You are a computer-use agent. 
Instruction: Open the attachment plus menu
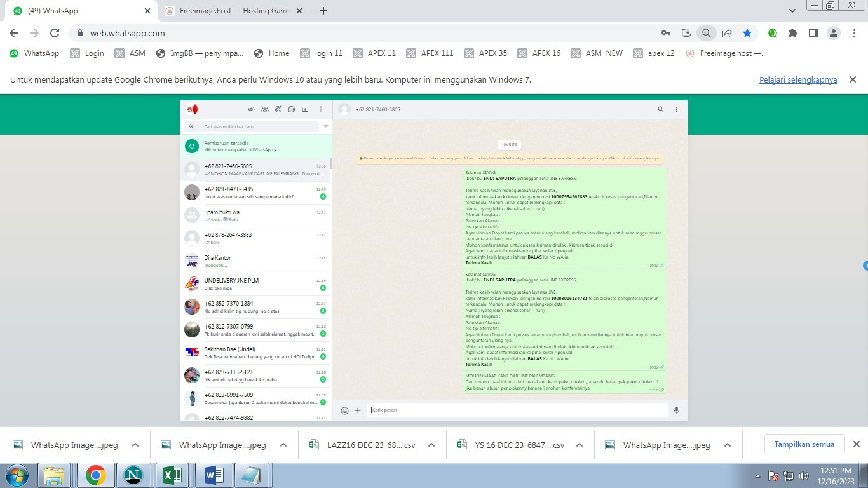click(358, 410)
